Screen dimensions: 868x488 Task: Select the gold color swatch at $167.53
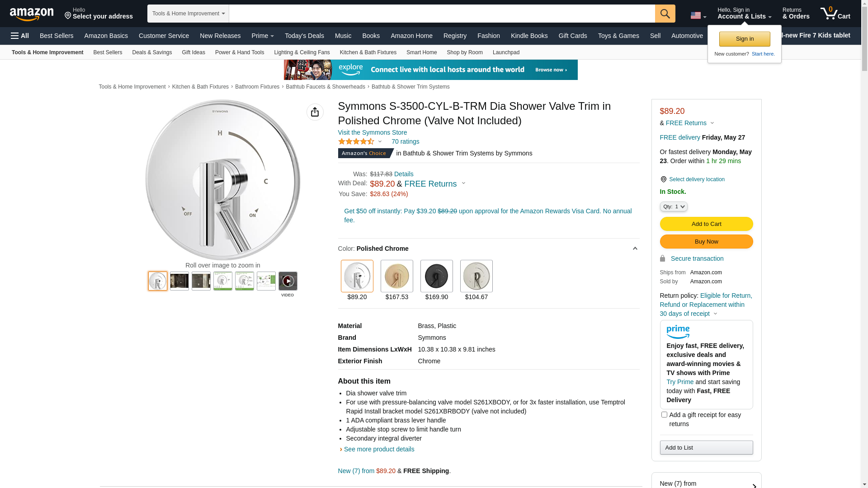[396, 276]
